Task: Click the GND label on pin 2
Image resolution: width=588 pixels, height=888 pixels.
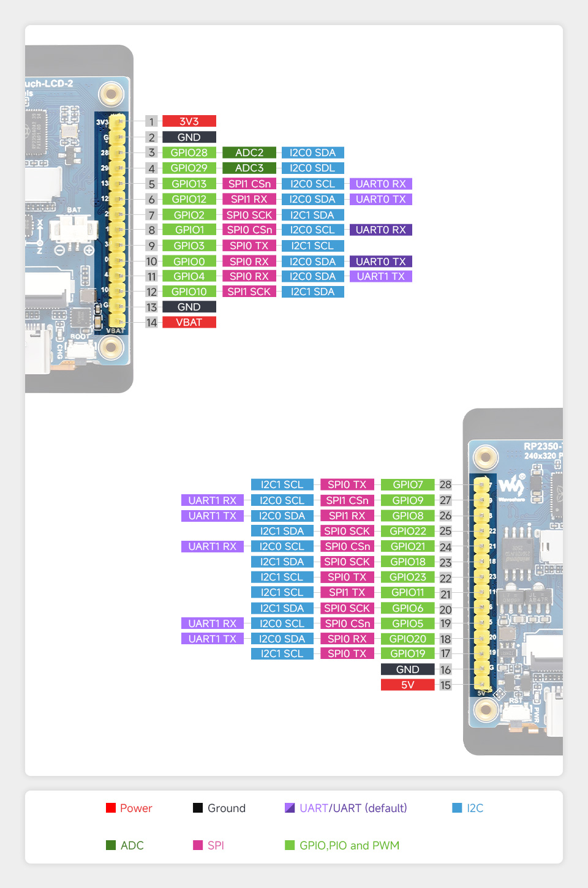Action: click(x=189, y=137)
